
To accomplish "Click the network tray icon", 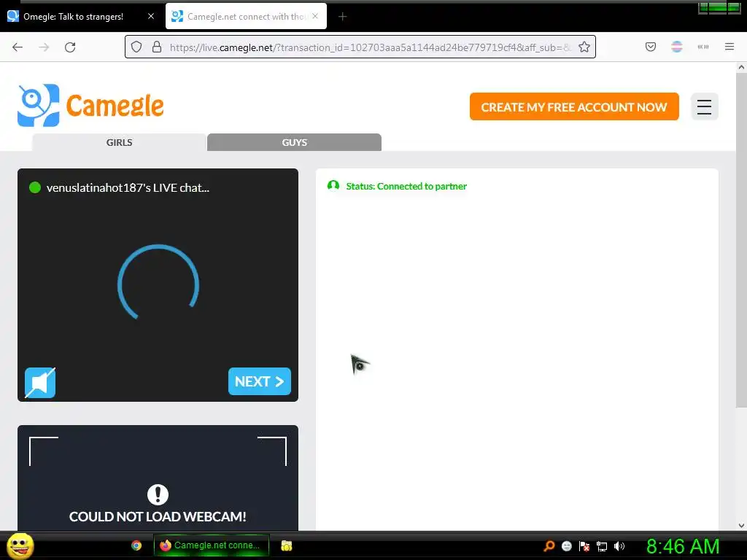I will pos(602,547).
